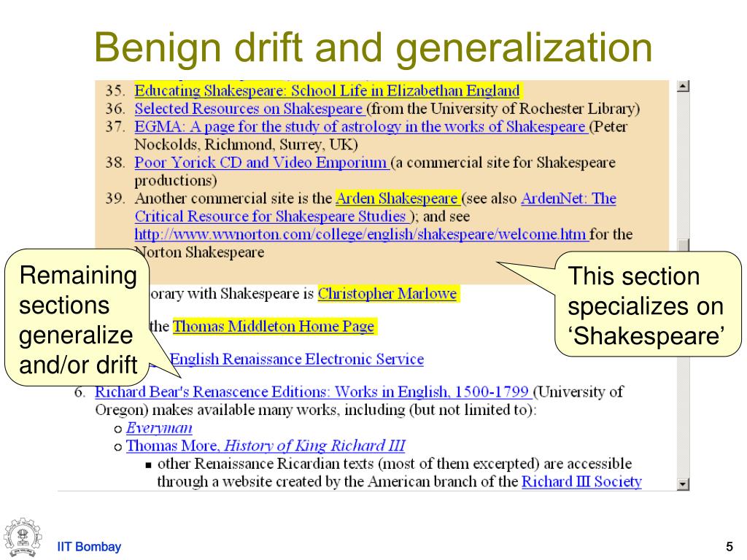Click the scrollbar down arrow
The height and width of the screenshot is (560, 747).
(683, 484)
